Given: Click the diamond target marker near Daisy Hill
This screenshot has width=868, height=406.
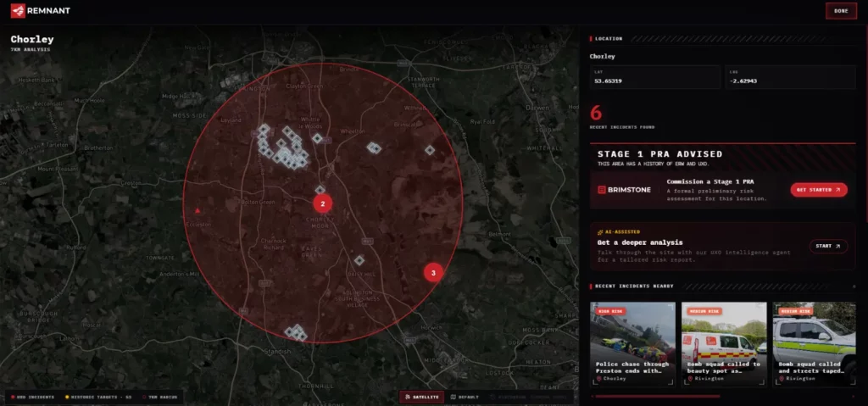Looking at the screenshot, I should point(359,260).
